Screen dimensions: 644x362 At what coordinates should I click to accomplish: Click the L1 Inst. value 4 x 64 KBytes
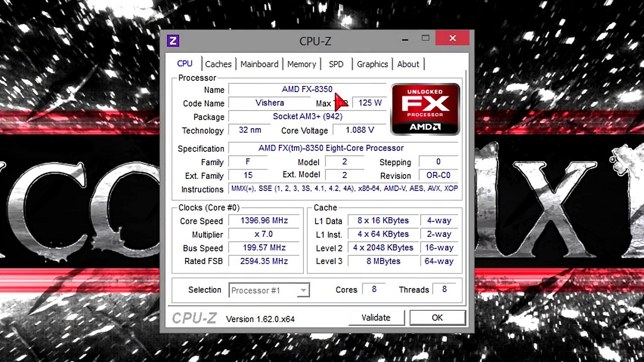coord(383,234)
